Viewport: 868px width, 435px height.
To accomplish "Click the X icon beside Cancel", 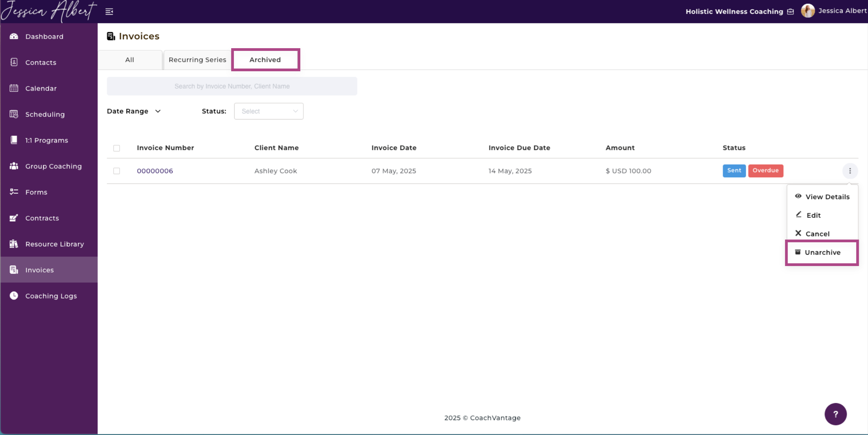I will pos(798,233).
